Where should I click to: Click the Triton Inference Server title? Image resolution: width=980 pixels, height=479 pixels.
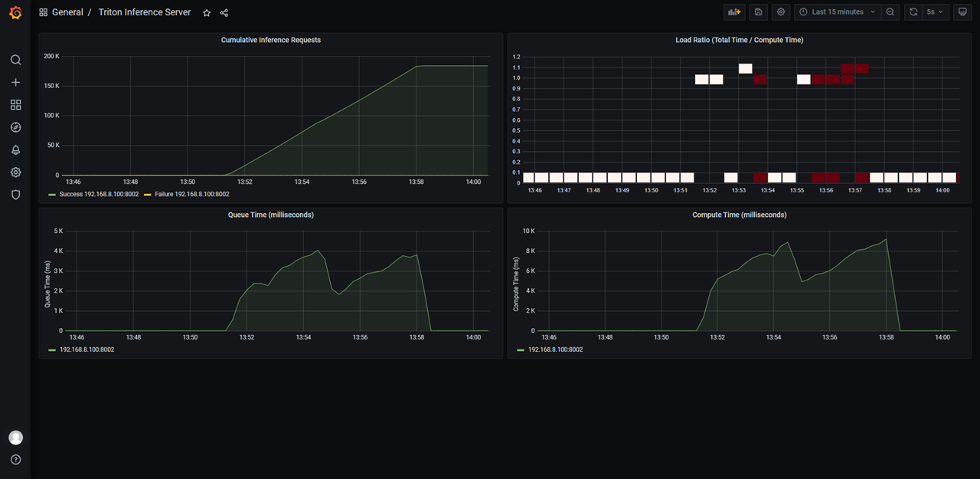[x=145, y=12]
